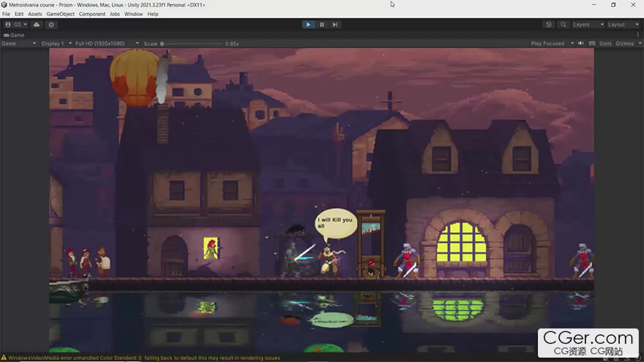Image resolution: width=644 pixels, height=362 pixels.
Task: Open the Edit menu
Action: click(x=19, y=14)
